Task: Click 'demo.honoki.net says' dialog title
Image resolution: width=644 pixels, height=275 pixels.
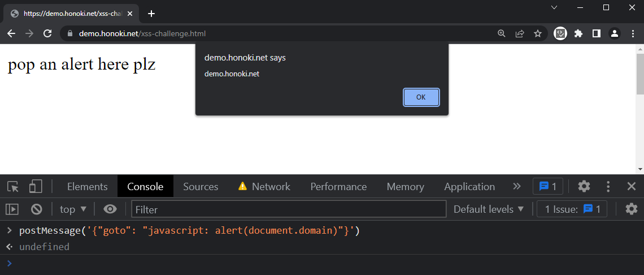Action: click(x=245, y=58)
